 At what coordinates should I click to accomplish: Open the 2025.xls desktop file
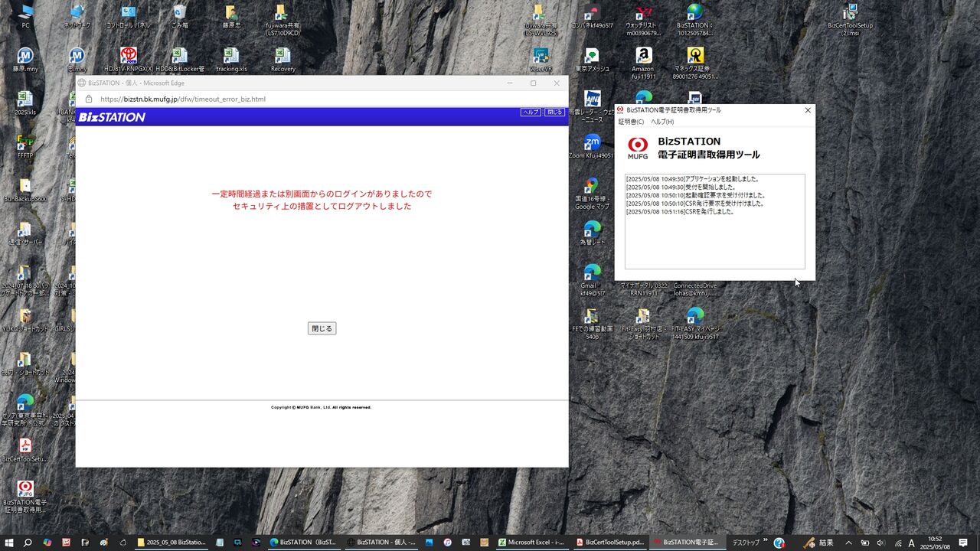click(x=25, y=103)
